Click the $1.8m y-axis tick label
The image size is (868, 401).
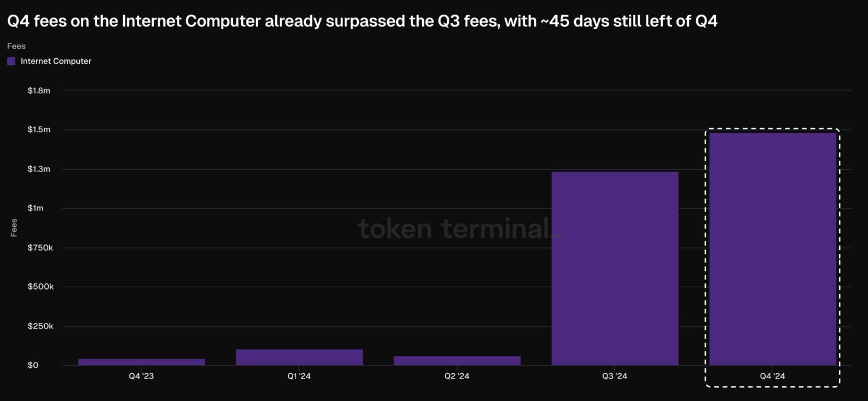tap(39, 90)
